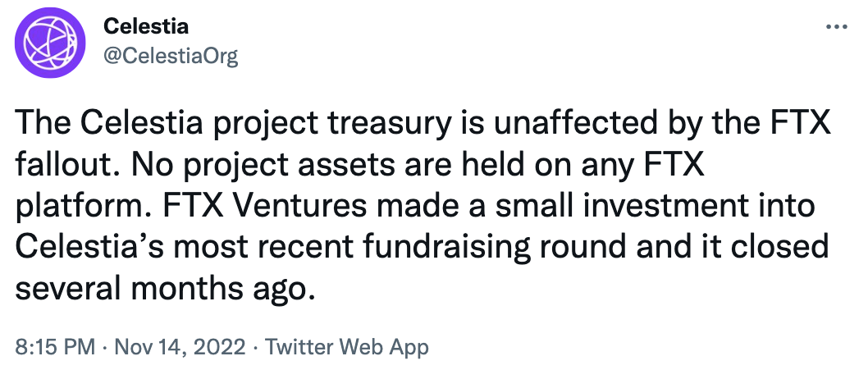Click the word "fallout." in the tweet
The width and height of the screenshot is (868, 379).
point(72,166)
